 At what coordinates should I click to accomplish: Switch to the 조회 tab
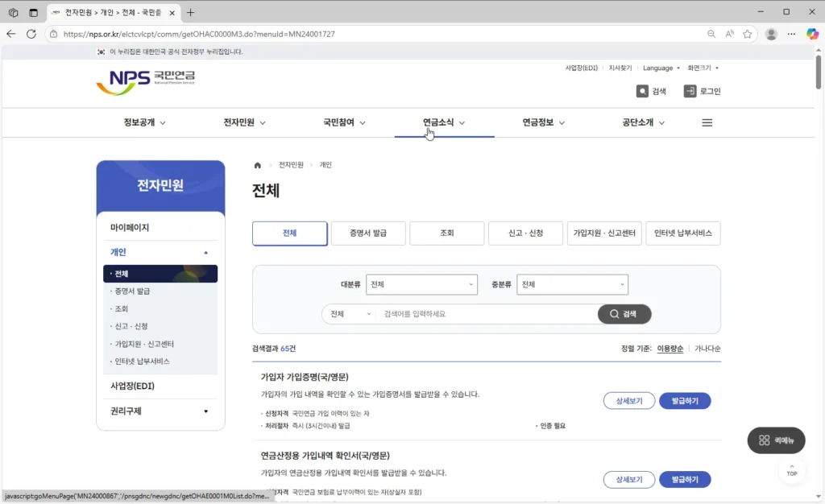click(x=446, y=233)
